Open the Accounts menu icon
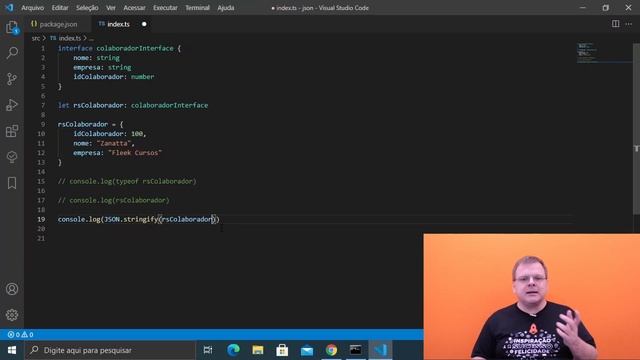 (12, 289)
